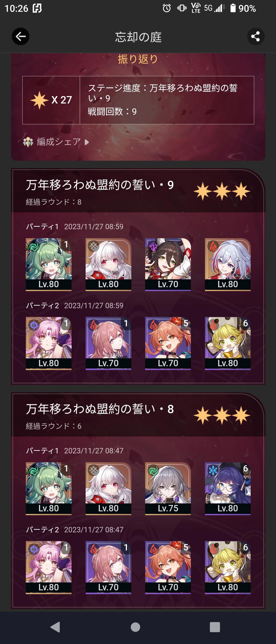Image resolution: width=276 pixels, height=644 pixels.
Task: Tap the battery icon in status bar
Action: point(233,8)
